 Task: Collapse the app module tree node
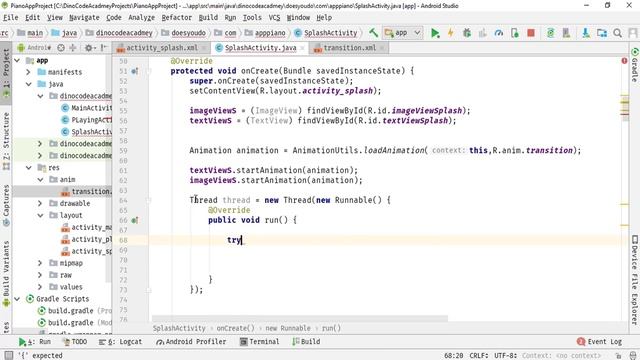pyautogui.click(x=17, y=60)
